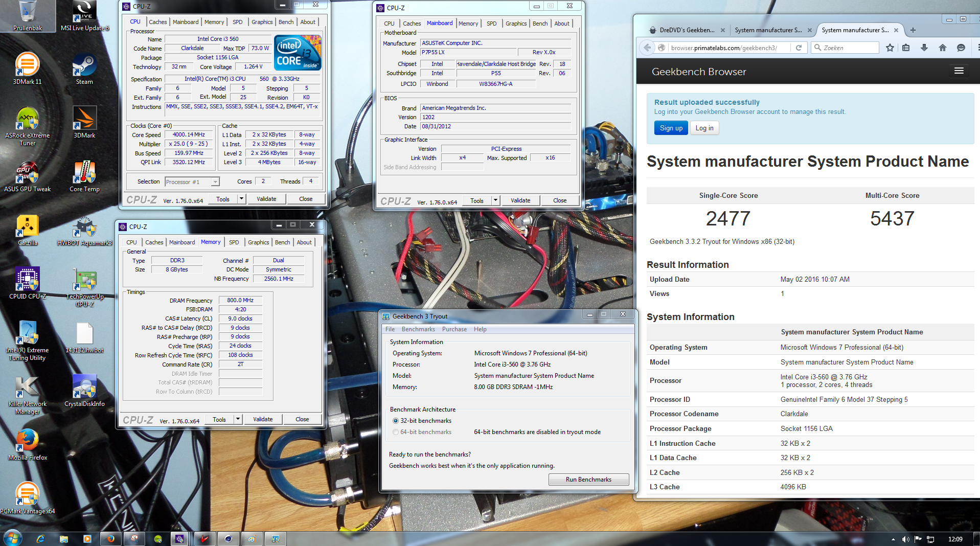Go back using Firefox back arrow

coord(647,48)
